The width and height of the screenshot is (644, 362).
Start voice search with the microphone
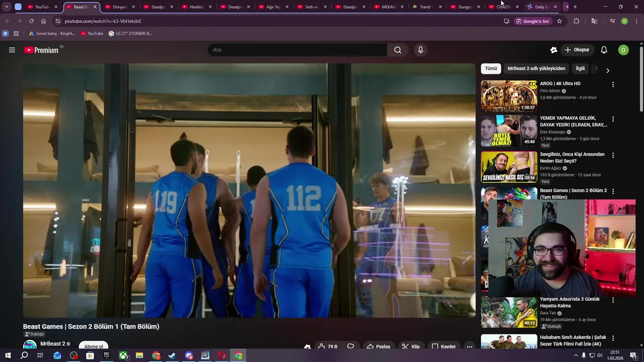click(421, 50)
